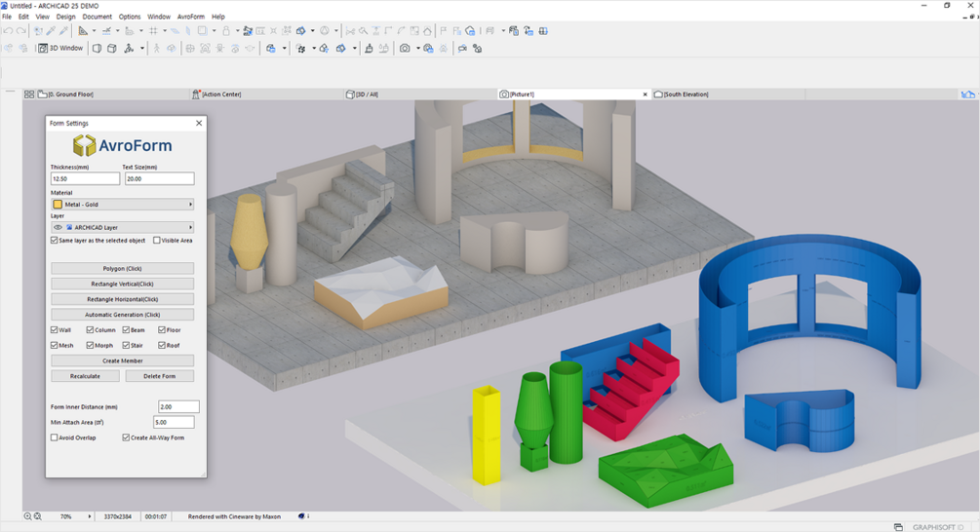Viewport: 980px width, 532px height.
Task: Open the Metal - Gold material dropdown
Action: point(123,205)
